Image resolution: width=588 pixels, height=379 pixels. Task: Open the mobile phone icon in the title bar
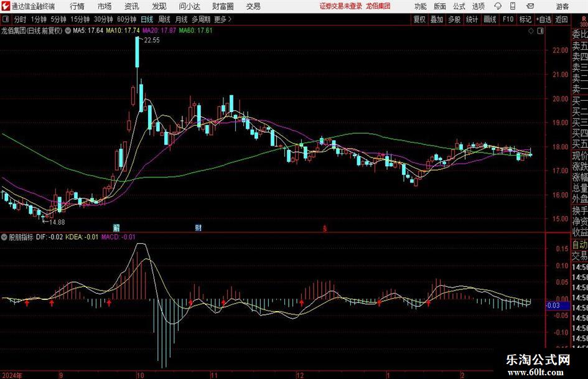513,6
